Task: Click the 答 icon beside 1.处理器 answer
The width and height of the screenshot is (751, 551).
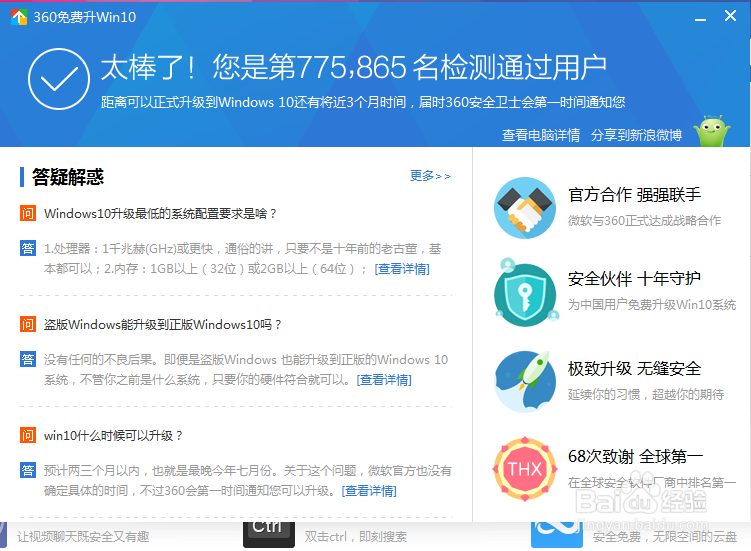Action: (28, 248)
